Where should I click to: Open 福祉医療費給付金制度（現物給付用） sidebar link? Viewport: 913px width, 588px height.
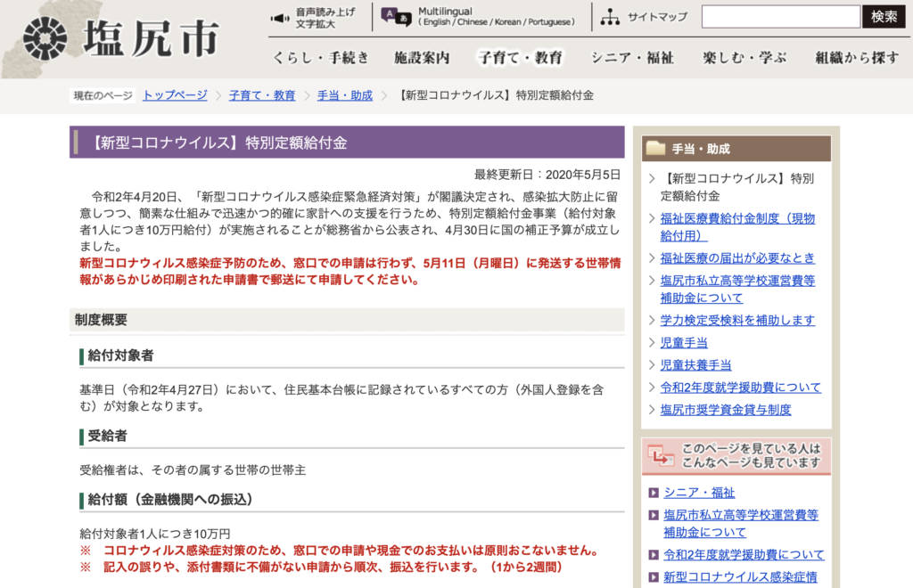(x=737, y=227)
